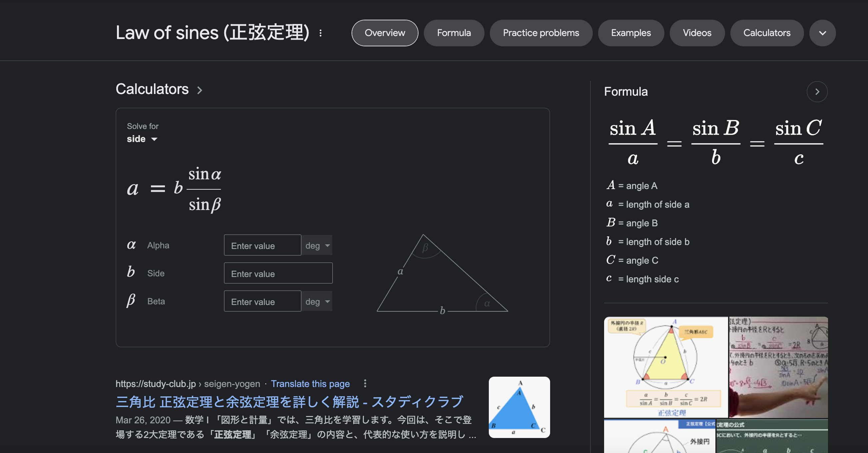Click the Mar 26, 2020 result snippet
Image resolution: width=868 pixels, height=453 pixels.
296,427
